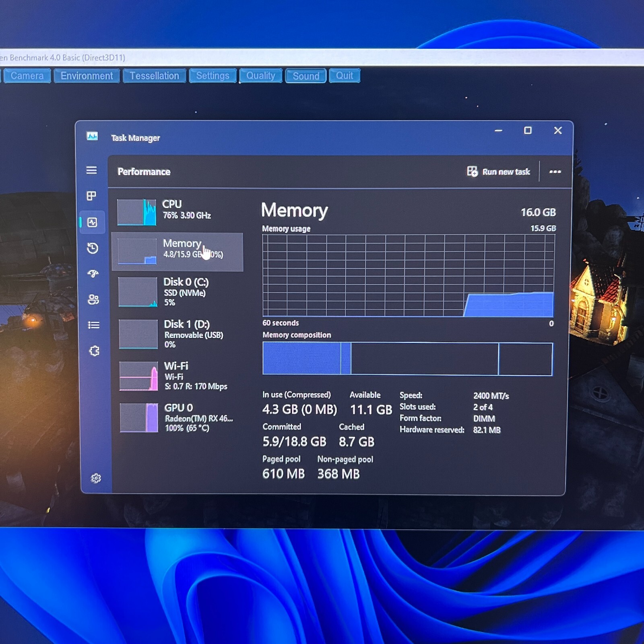Click the In use value 4.3 GB
The width and height of the screenshot is (644, 644).
[x=299, y=410]
